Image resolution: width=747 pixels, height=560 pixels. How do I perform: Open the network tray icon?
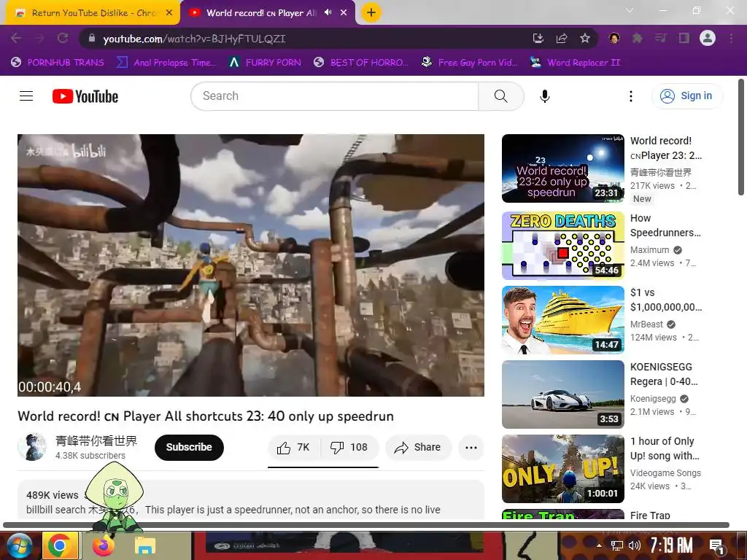tap(617, 545)
